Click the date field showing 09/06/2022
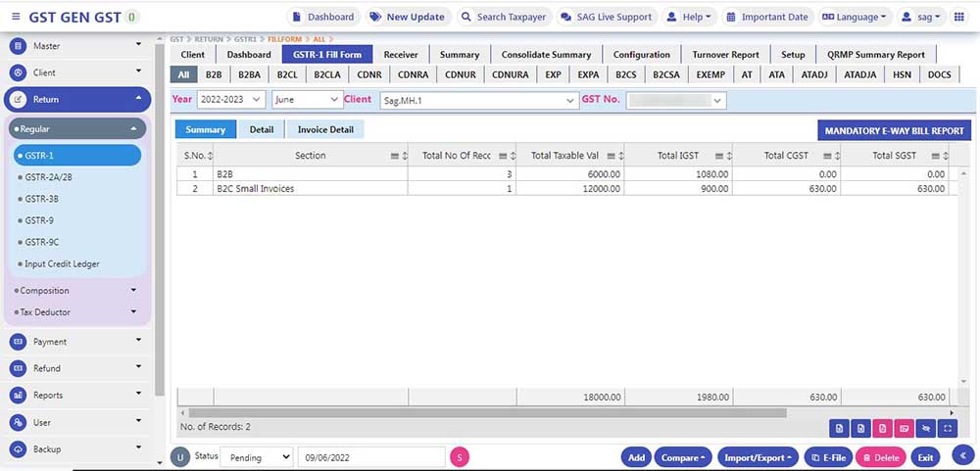Viewport: 980px width, 471px height. [370, 457]
